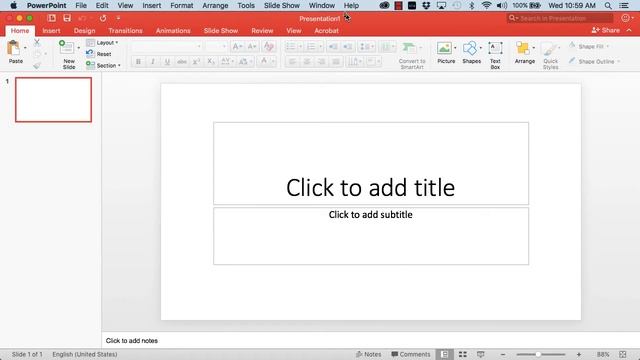The height and width of the screenshot is (360, 640).
Task: Click the Search in Presentation field
Action: [560, 18]
